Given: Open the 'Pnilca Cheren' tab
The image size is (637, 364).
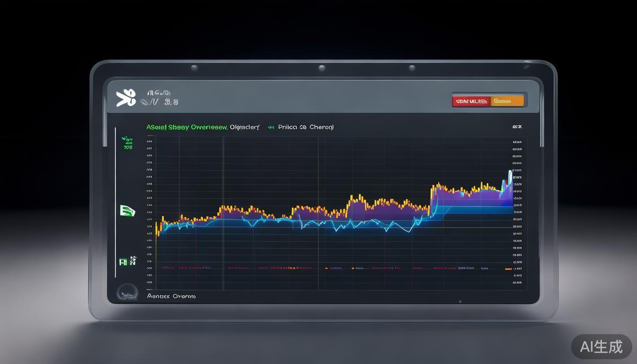Looking at the screenshot, I should [x=306, y=127].
